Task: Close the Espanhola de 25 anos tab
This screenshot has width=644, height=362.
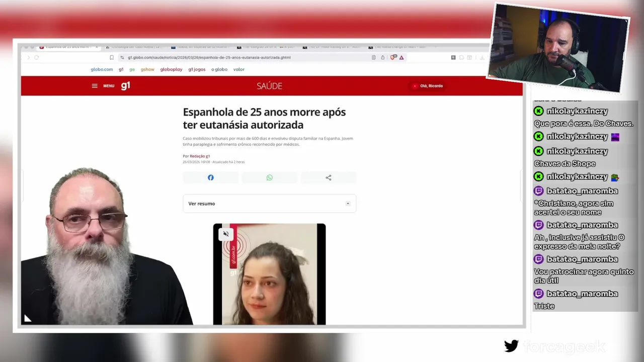Action: click(x=97, y=47)
